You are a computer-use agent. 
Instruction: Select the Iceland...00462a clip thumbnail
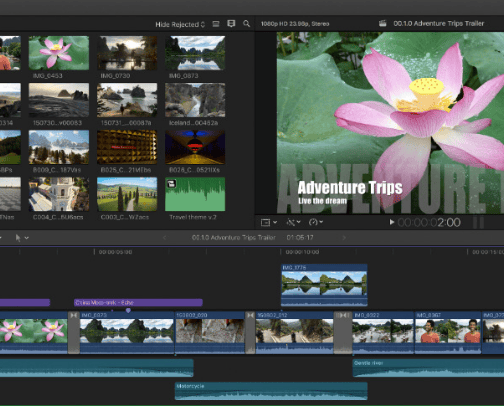point(195,100)
